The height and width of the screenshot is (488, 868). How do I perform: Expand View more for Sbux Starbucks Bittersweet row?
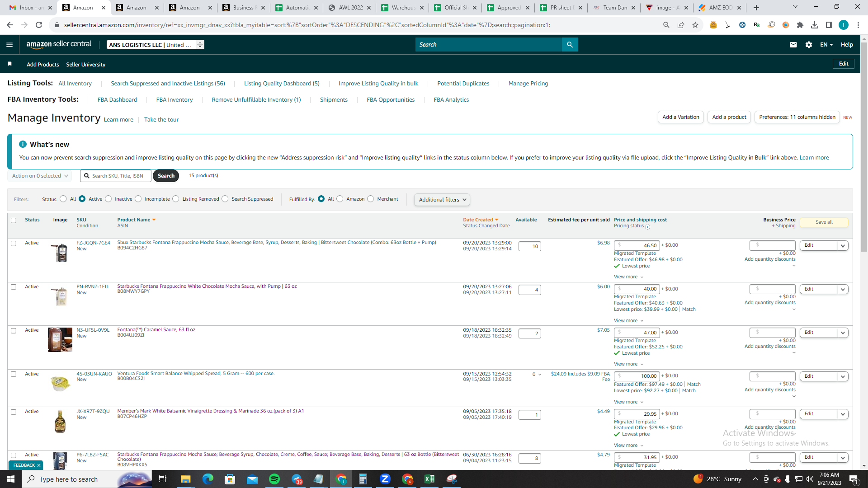coord(628,277)
